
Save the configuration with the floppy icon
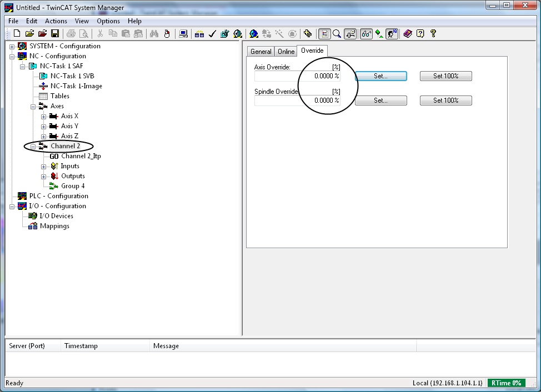coord(55,33)
